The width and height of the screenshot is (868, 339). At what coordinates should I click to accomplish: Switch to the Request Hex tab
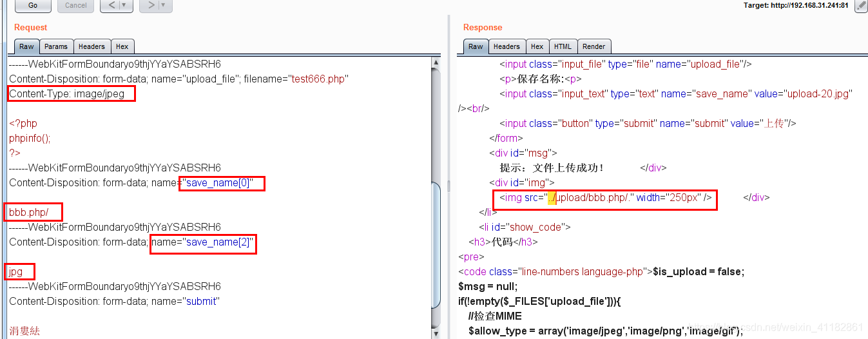point(122,46)
